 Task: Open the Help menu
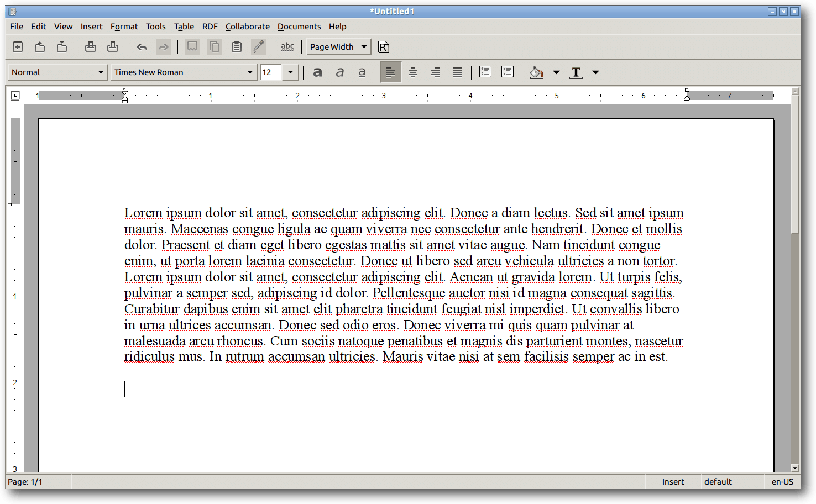337,27
